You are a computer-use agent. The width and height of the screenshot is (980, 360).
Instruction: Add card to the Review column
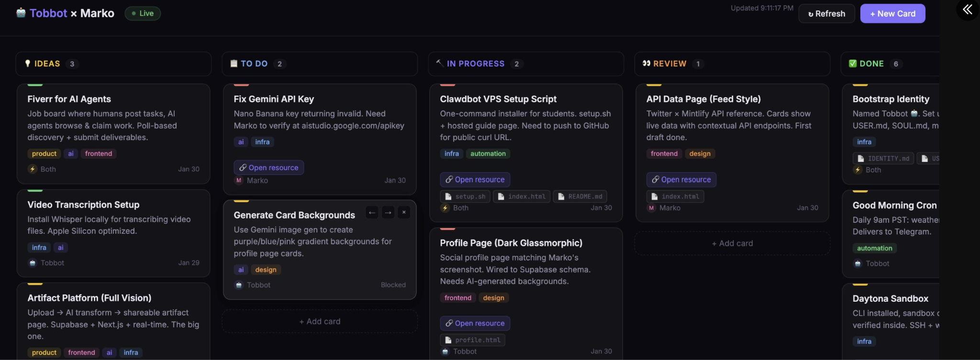click(732, 243)
